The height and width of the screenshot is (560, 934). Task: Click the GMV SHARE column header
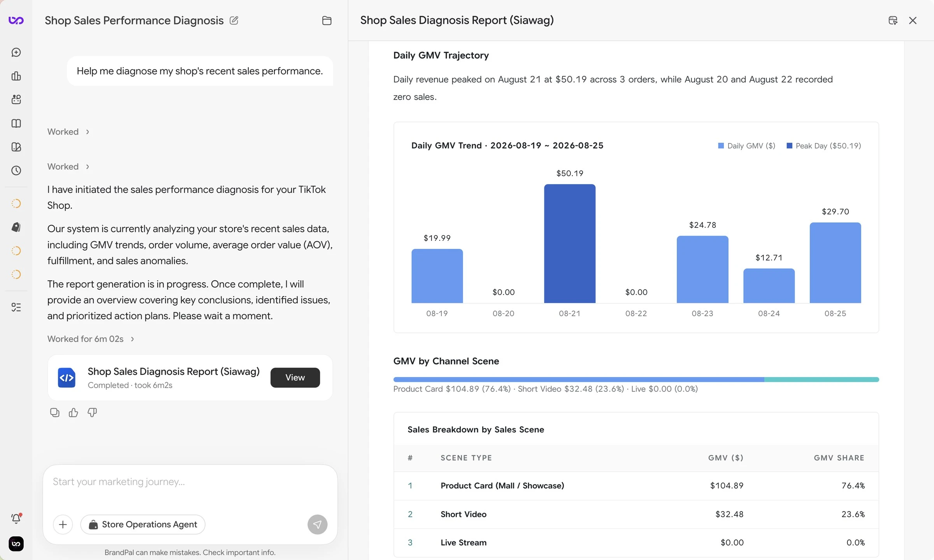point(839,458)
